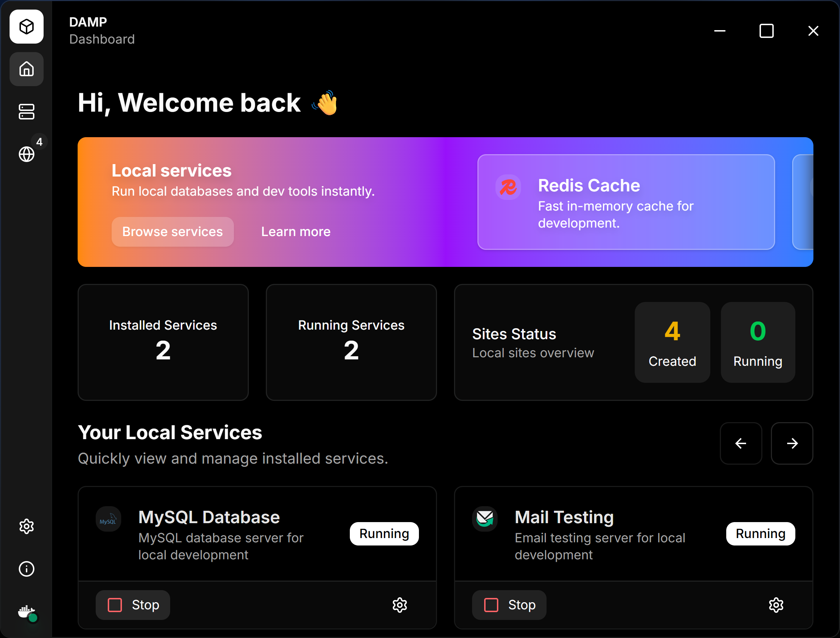840x638 pixels.
Task: Click the Running Services count card
Action: pyautogui.click(x=351, y=342)
